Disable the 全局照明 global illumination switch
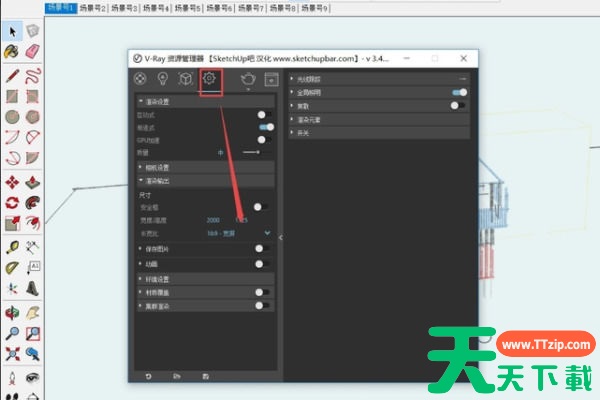The width and height of the screenshot is (600, 400). tap(459, 92)
